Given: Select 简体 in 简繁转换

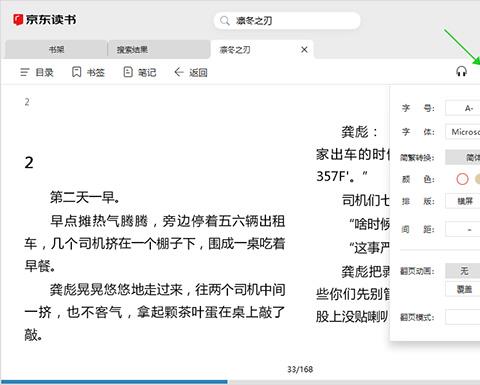Looking at the screenshot, I should 463,157.
